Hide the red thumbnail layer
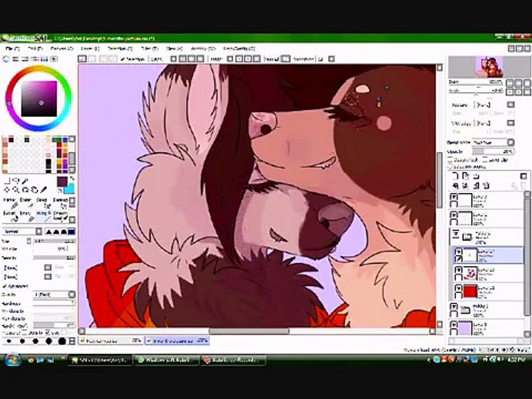Viewport: 532px width, 399px height. point(458,288)
